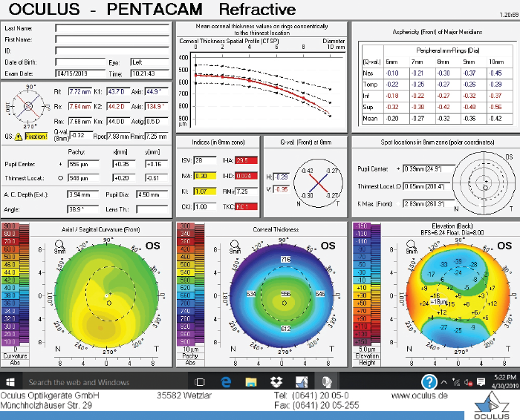This screenshot has width=520, height=420.
Task: Click the Eye field showing Left
Action: (150, 62)
